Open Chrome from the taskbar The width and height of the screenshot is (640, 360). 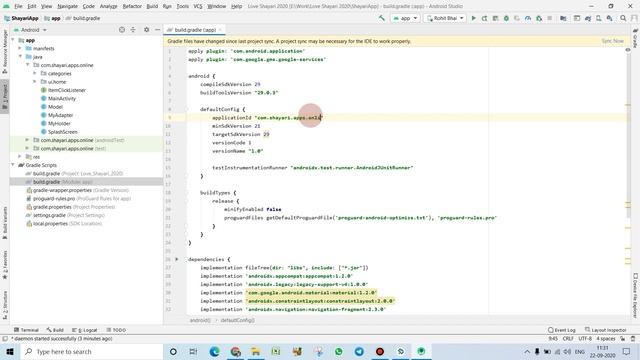[236, 351]
